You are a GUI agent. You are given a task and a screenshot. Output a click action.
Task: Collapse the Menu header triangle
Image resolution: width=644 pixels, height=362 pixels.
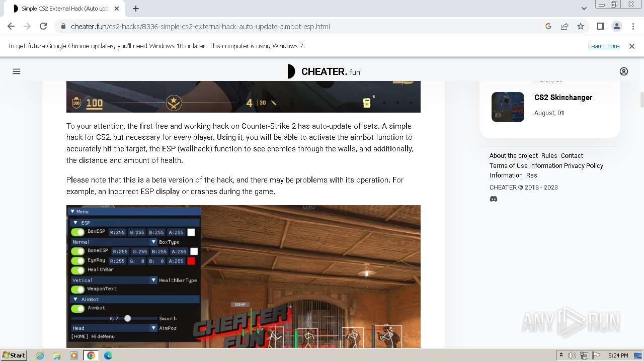tap(72, 212)
